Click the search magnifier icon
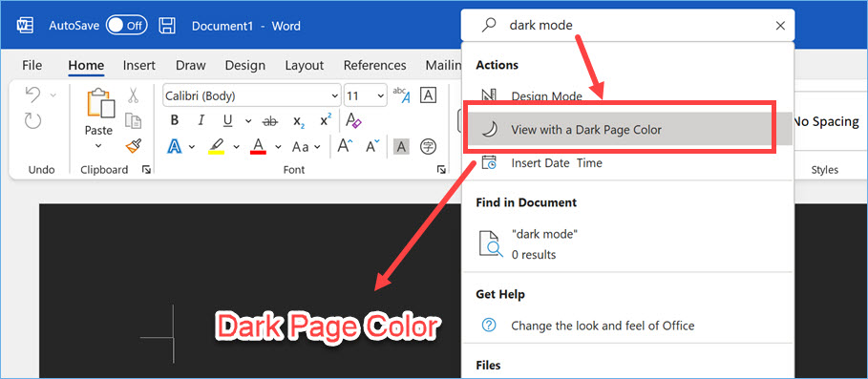Screen dimensions: 868x379 coord(489,25)
